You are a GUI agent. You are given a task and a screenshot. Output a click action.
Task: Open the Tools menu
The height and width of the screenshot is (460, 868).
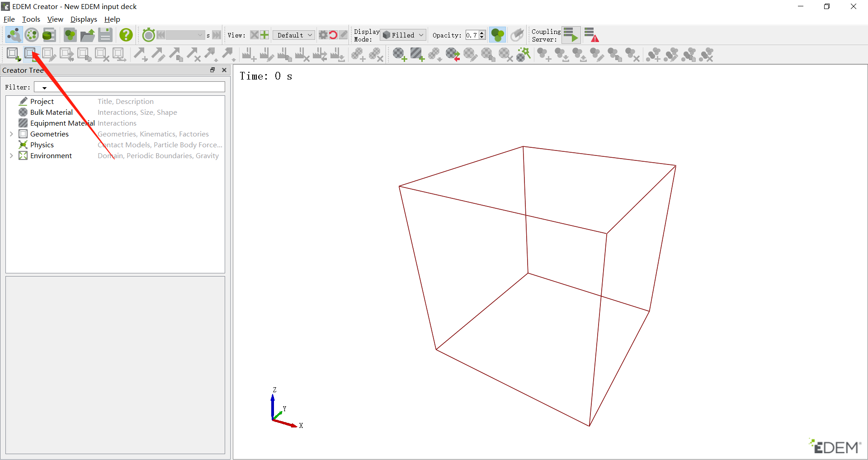pyautogui.click(x=31, y=19)
